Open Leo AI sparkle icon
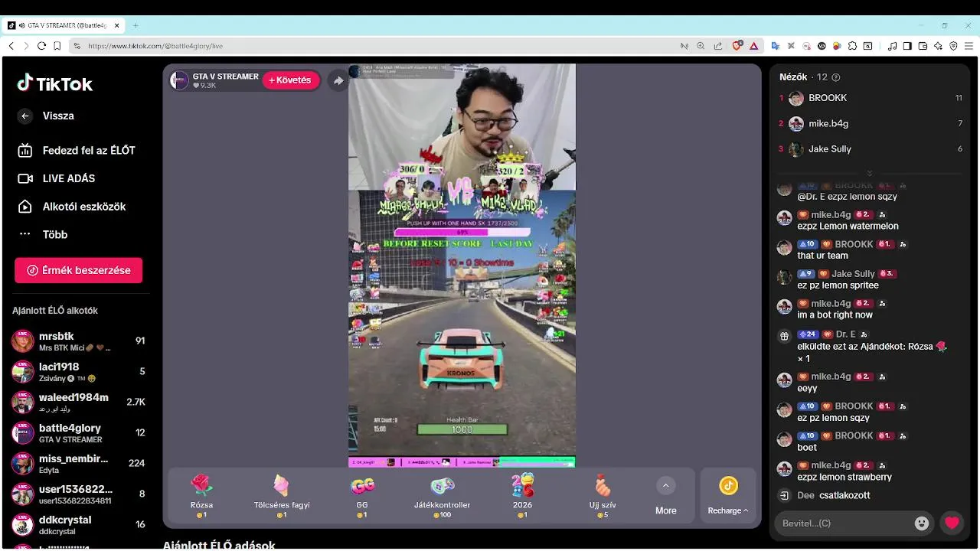The image size is (980, 551). pos(938,46)
